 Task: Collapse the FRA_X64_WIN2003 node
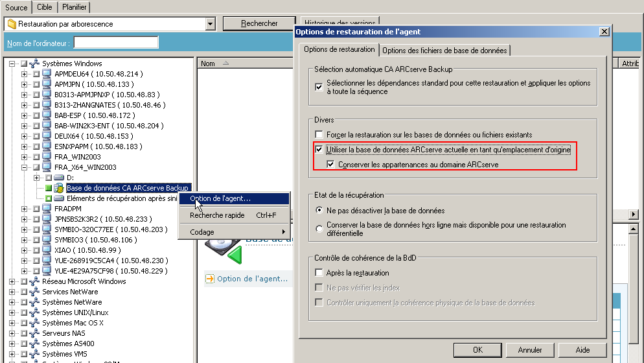pyautogui.click(x=24, y=167)
